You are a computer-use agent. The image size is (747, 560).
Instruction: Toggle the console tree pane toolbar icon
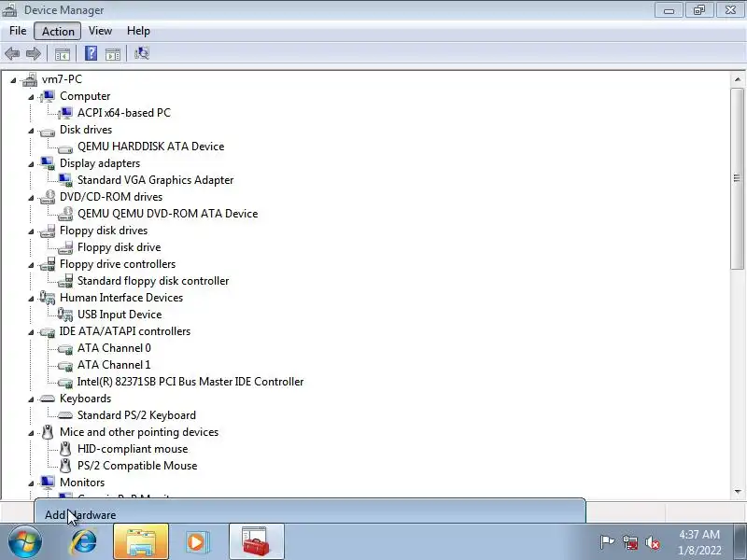pyautogui.click(x=62, y=54)
